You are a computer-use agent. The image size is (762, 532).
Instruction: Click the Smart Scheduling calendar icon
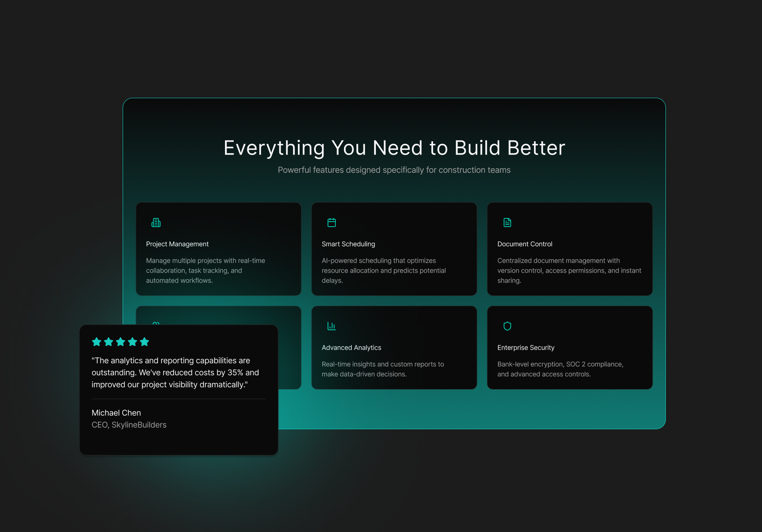coord(331,222)
